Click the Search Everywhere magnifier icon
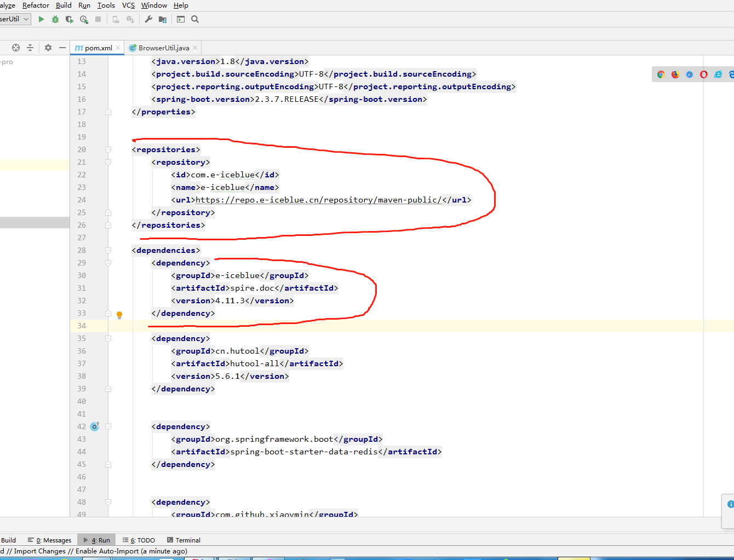 [x=195, y=19]
